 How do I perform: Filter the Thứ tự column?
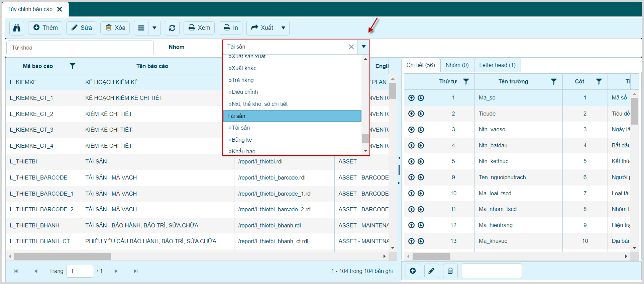[466, 81]
